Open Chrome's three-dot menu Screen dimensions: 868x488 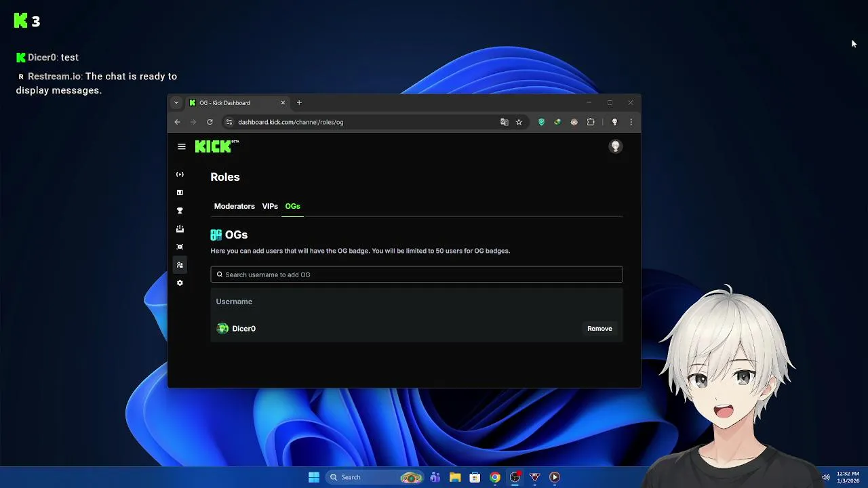pos(631,122)
